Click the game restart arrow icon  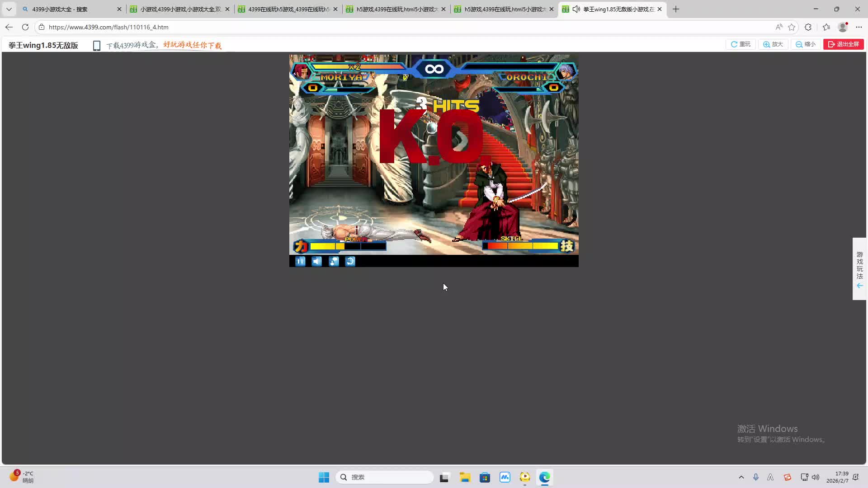(x=350, y=261)
